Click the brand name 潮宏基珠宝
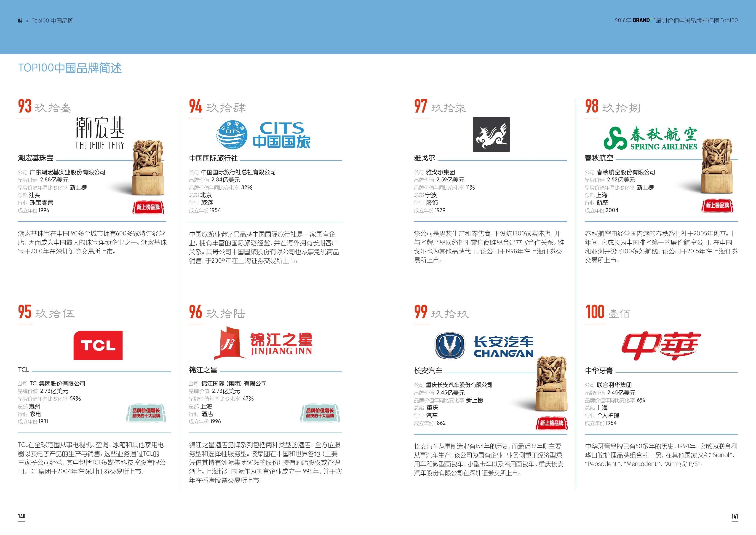The image size is (756, 535). 36,158
